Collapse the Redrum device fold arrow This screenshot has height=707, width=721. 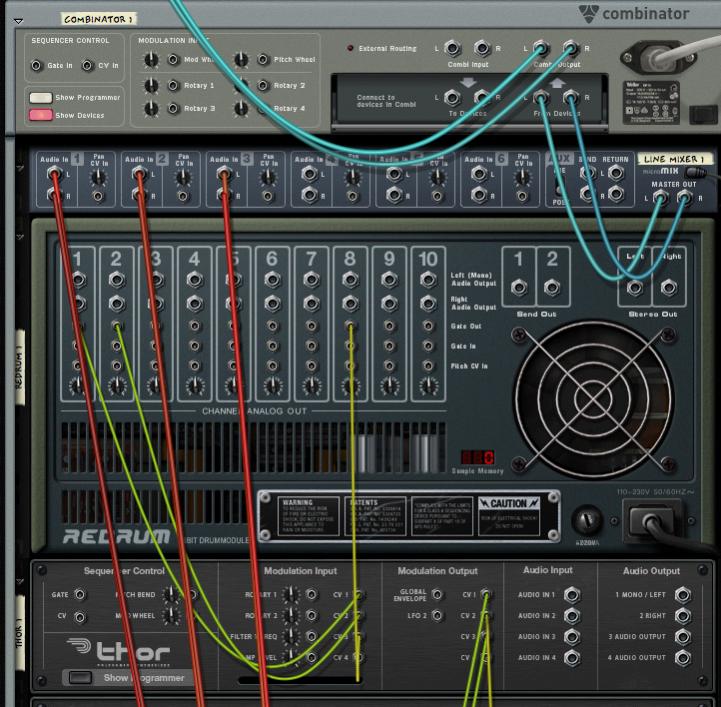point(20,237)
